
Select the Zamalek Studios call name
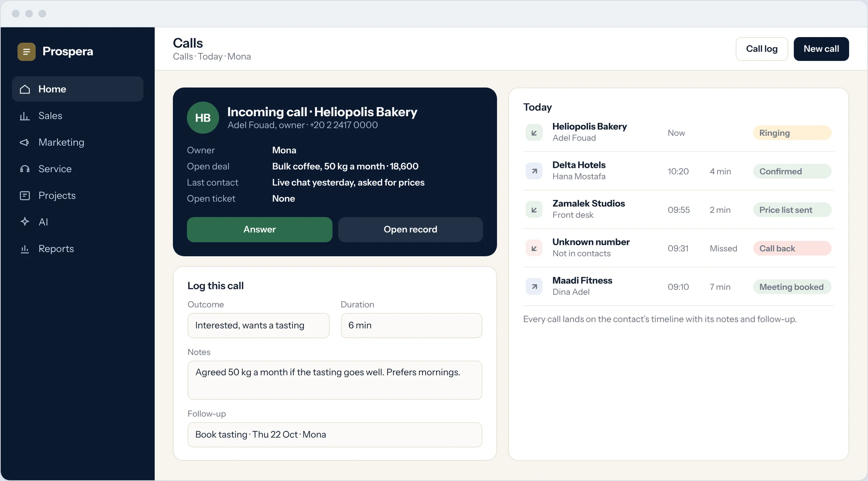pos(589,203)
